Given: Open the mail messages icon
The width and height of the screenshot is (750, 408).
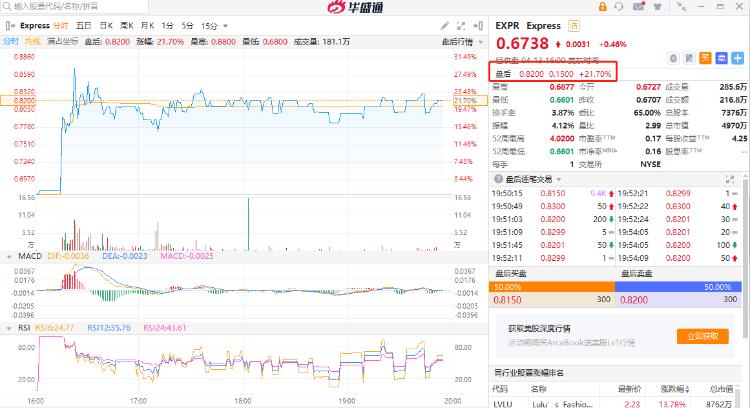Looking at the screenshot, I should click(x=639, y=6).
